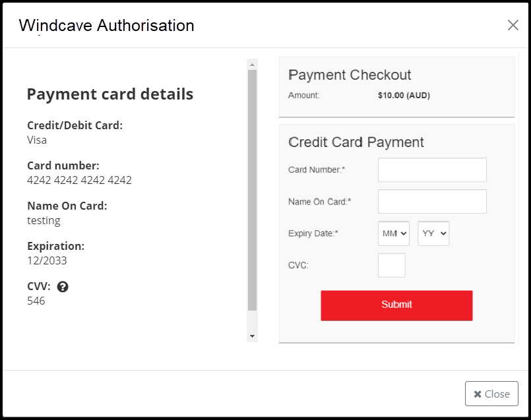Focus the Card Number input field
This screenshot has height=420, width=531.
point(432,169)
